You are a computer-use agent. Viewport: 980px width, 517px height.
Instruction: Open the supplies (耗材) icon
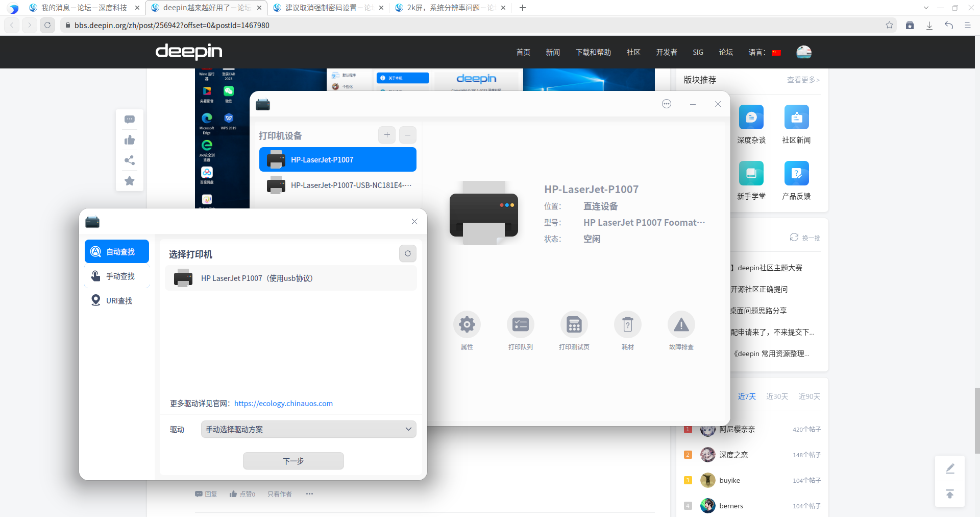(x=628, y=324)
